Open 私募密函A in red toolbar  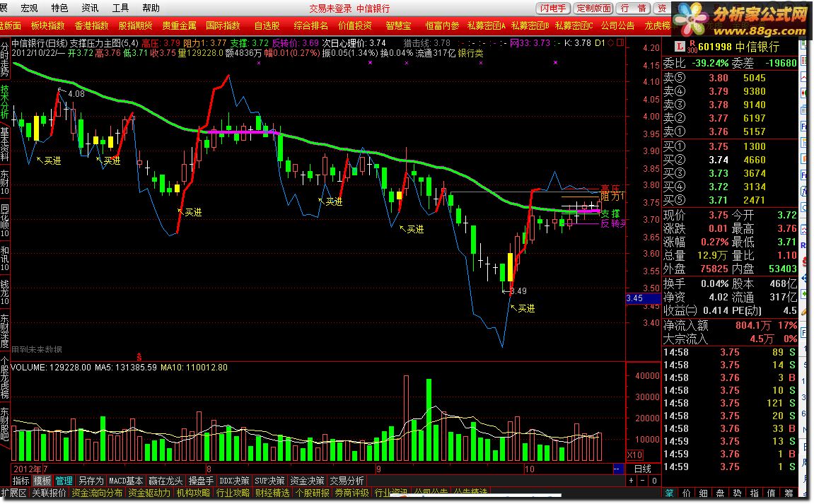(486, 25)
